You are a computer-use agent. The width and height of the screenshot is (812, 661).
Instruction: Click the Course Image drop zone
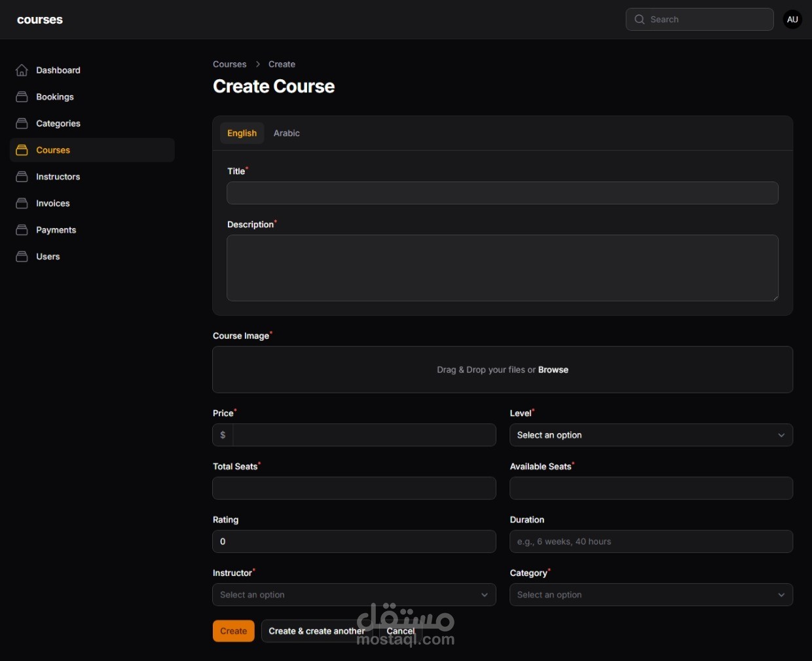click(502, 369)
